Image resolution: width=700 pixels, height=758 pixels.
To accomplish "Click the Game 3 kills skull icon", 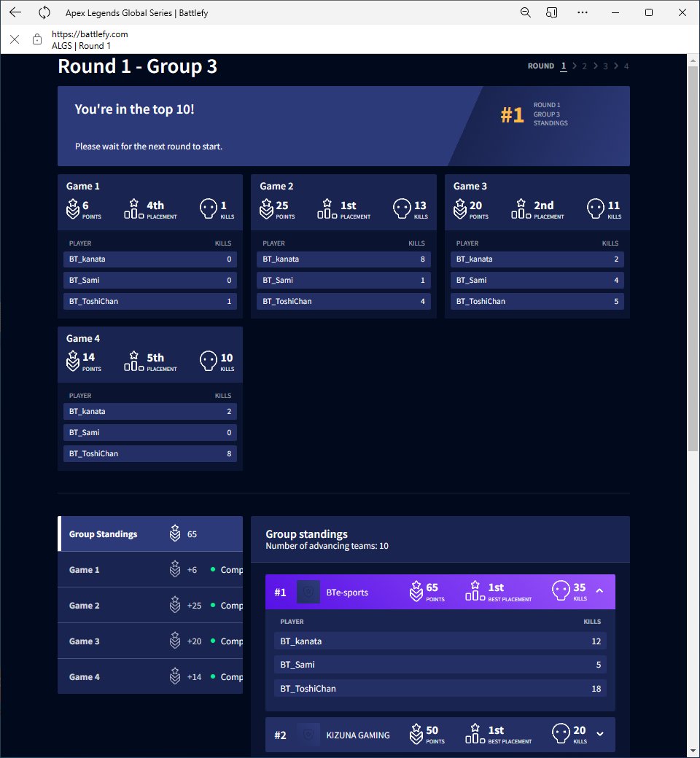I will tap(596, 209).
